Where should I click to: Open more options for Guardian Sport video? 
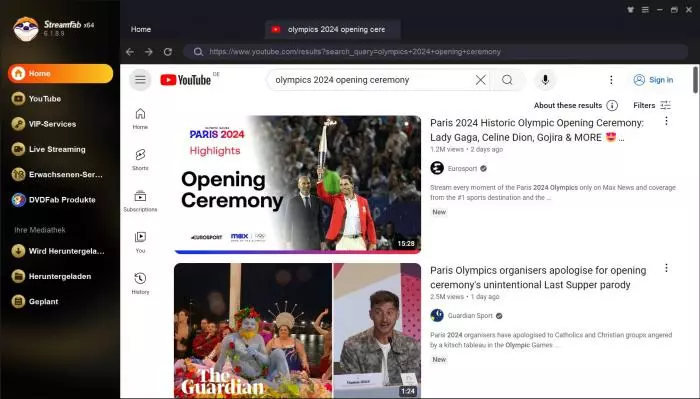click(666, 268)
